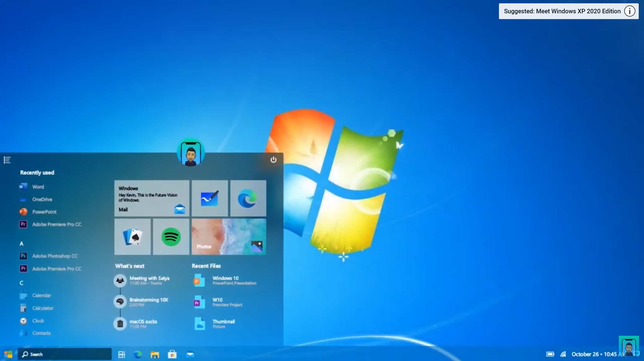Launch Microsoft Edge from the taskbar
Screen dimensions: 644x361
(x=138, y=354)
